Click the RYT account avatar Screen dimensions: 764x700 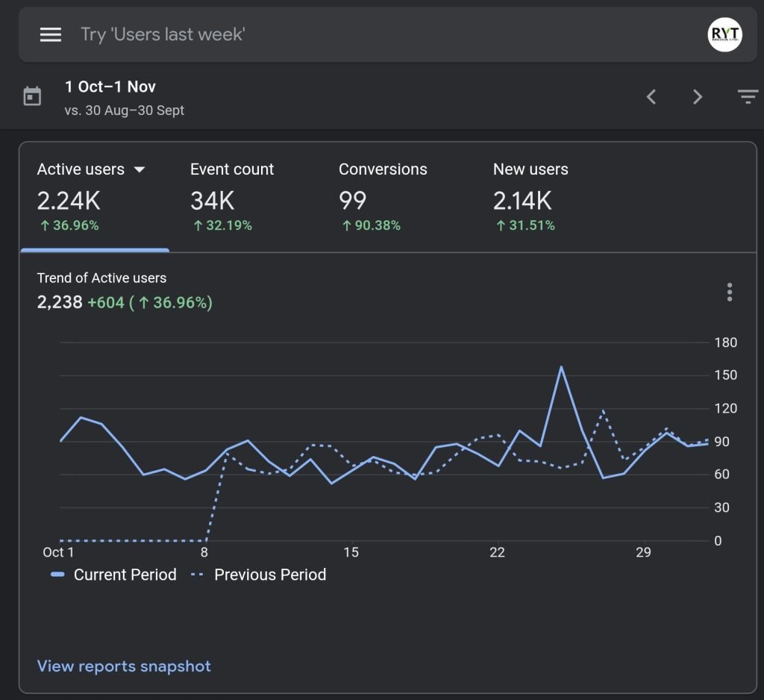click(724, 35)
